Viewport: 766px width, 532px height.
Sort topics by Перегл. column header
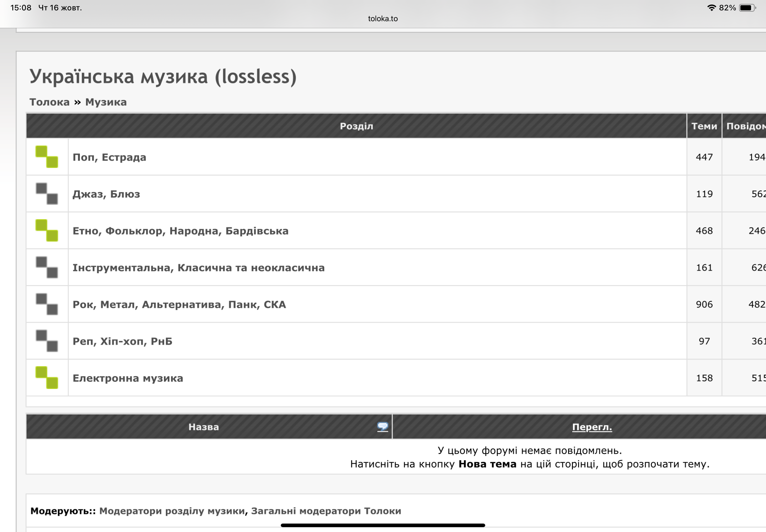(592, 427)
